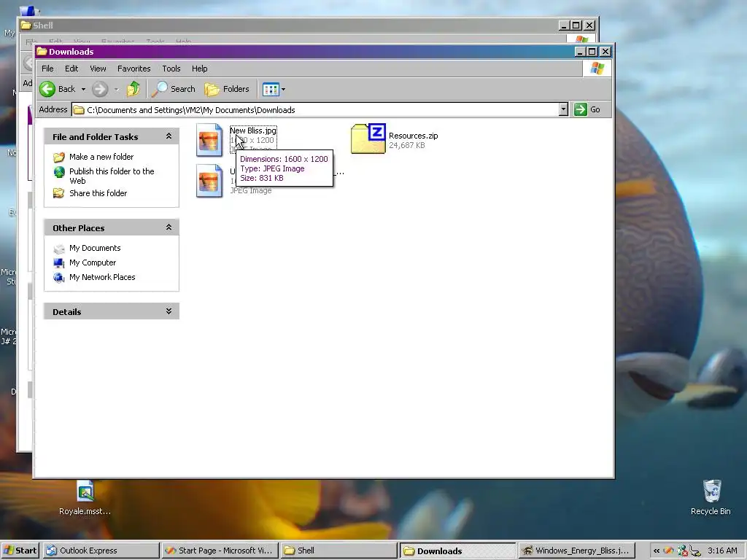Switch to Outlook Express taskbar button

pos(101,551)
